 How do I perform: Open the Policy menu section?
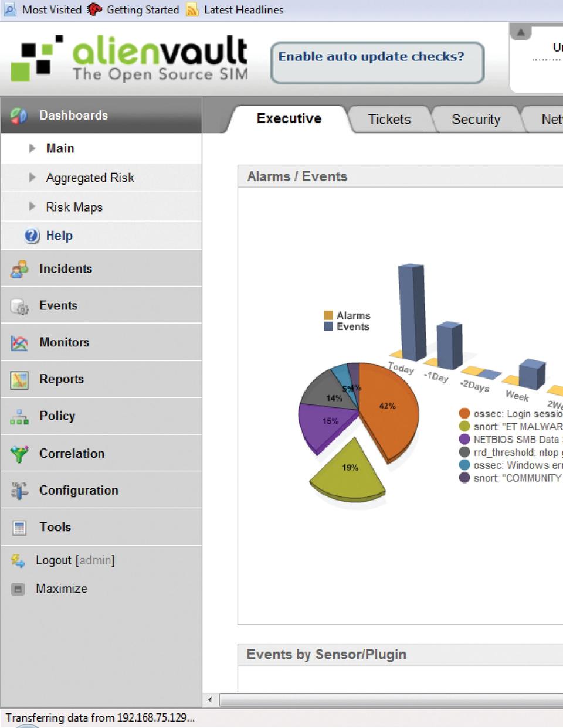[101, 417]
